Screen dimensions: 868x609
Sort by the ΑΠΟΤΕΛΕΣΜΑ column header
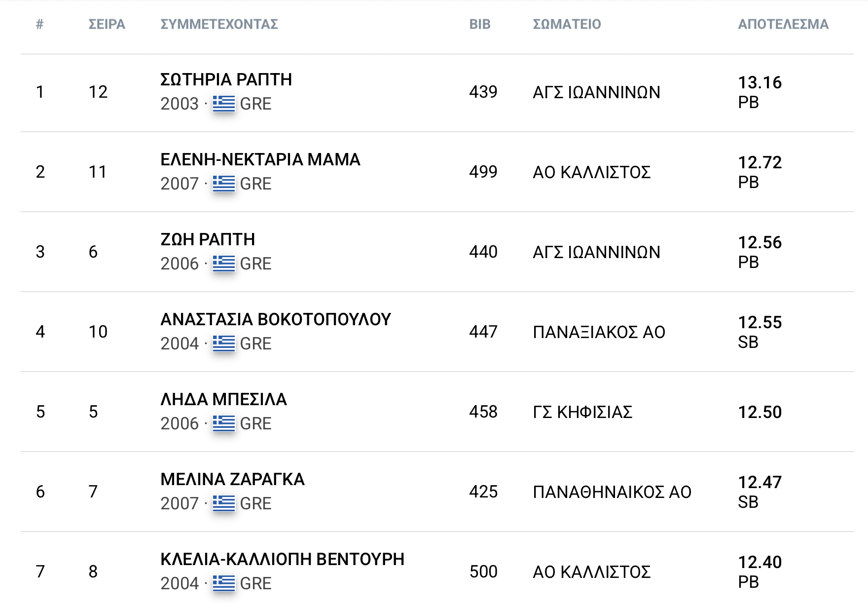tap(783, 24)
